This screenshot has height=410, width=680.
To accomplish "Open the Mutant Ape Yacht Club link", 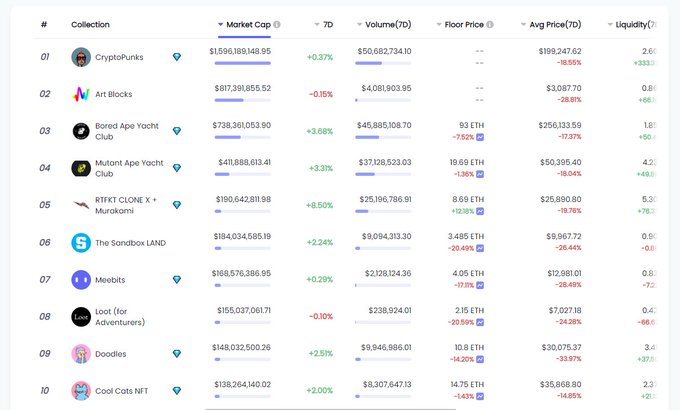I will pos(129,168).
